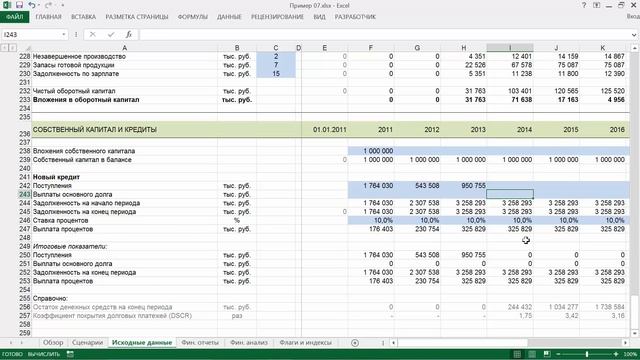Viewport: 640px width, 360px height.
Task: Select cell with value 543 508 in row 242
Action: 417,186
